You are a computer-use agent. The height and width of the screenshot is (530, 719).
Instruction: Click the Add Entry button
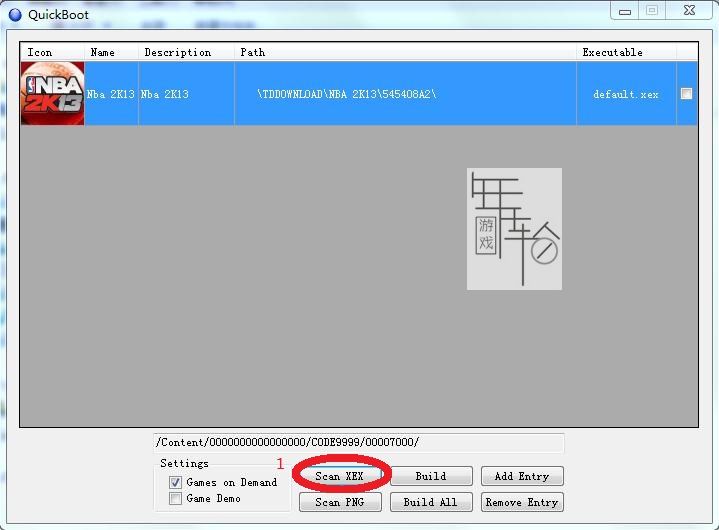click(x=522, y=476)
